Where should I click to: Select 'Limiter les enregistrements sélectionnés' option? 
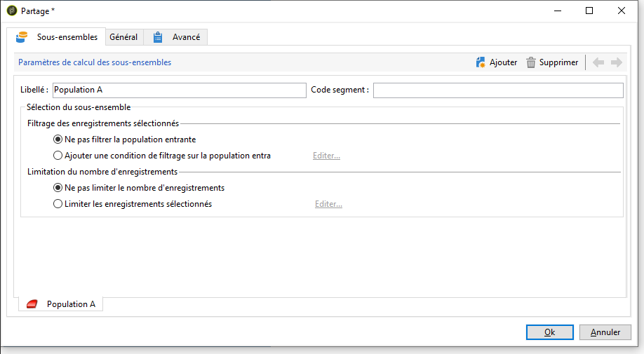(58, 204)
